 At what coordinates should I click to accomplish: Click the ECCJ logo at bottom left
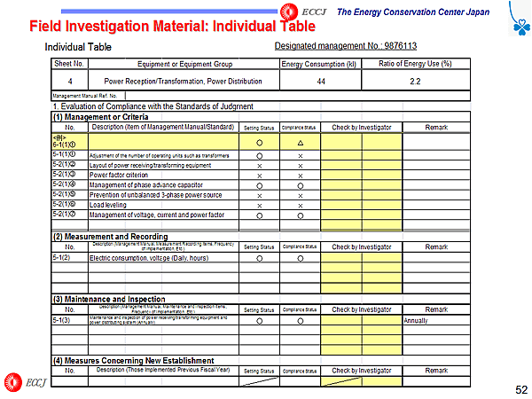coord(25,382)
